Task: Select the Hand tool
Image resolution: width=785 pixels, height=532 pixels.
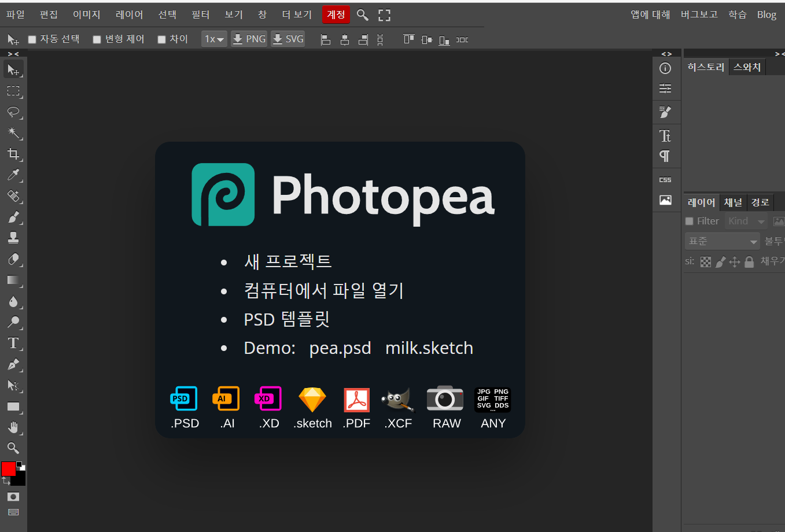Action: [13, 427]
